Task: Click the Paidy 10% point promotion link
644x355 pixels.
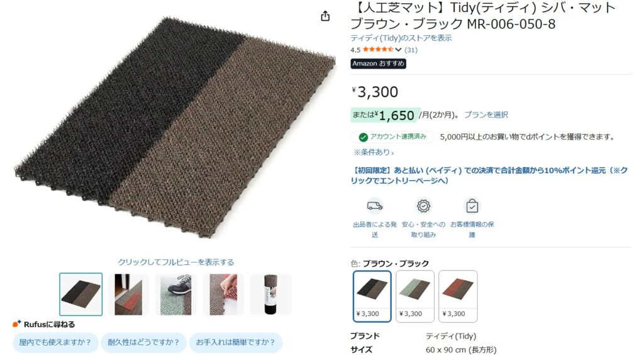Action: pyautogui.click(x=489, y=176)
